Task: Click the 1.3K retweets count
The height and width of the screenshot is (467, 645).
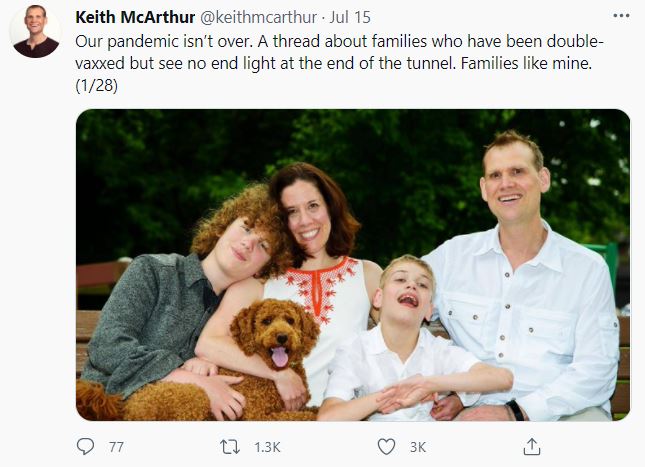Action: click(268, 447)
